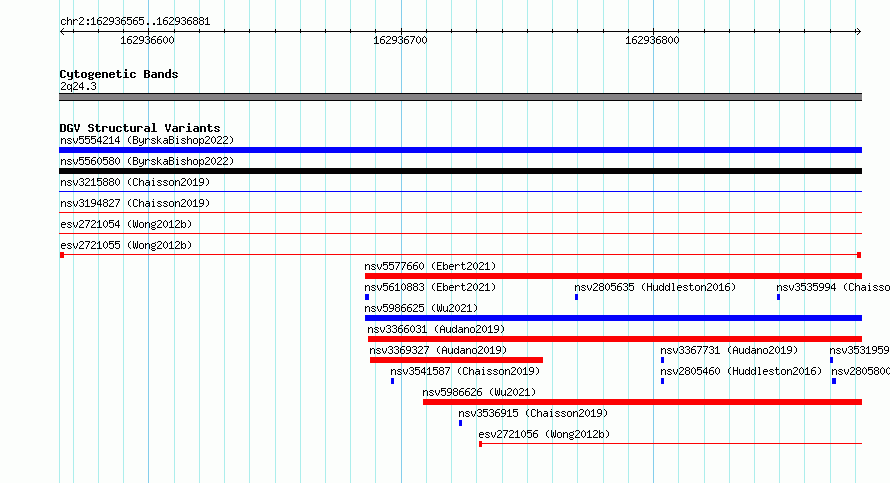This screenshot has height=483, width=890.
Task: Click the nsv5610883 (Ebert2021) label
Action: (430, 287)
